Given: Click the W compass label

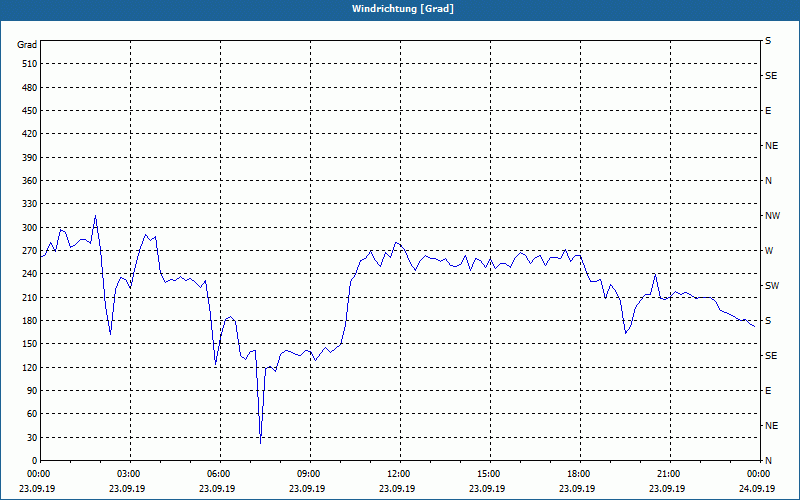Looking at the screenshot, I should click(769, 251).
